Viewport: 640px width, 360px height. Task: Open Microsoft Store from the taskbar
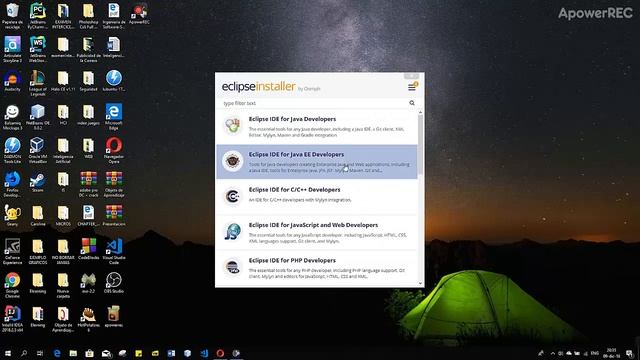click(89, 353)
